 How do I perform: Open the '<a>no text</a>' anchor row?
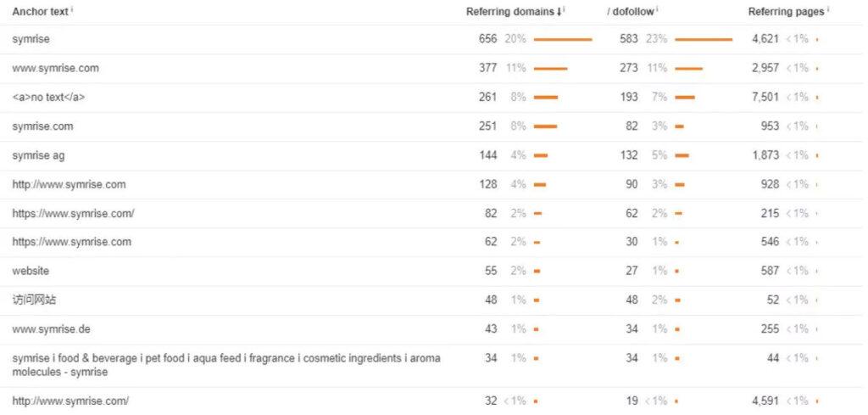48,98
